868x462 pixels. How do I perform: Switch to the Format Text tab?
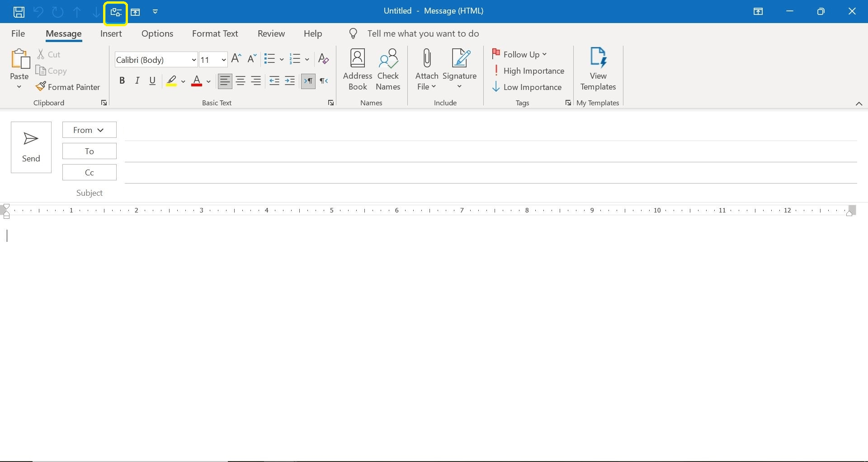click(215, 33)
